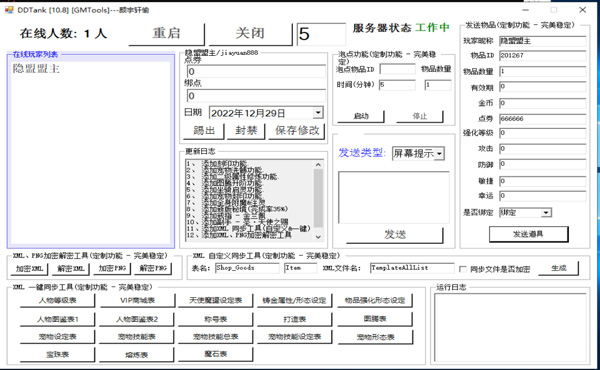Open the 是否绑定 dropdown
Image resolution: width=600 pixels, height=370 pixels.
tap(525, 212)
